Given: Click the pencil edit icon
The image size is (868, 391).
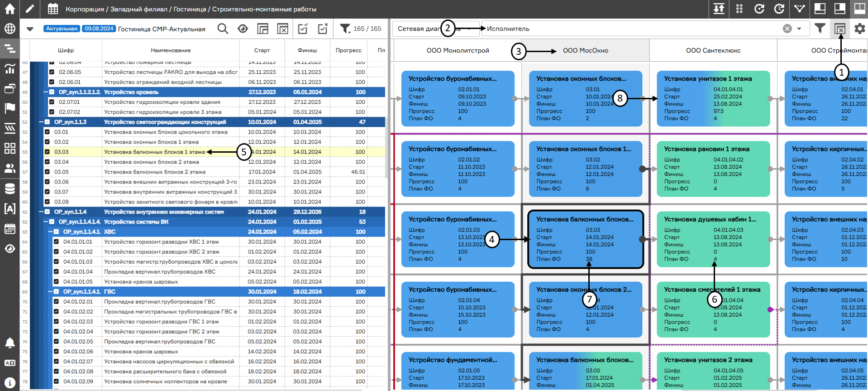Looking at the screenshot, I should pos(30,9).
